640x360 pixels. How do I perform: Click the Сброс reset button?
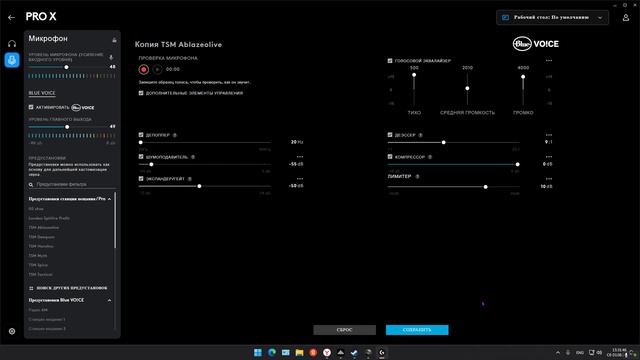344,330
